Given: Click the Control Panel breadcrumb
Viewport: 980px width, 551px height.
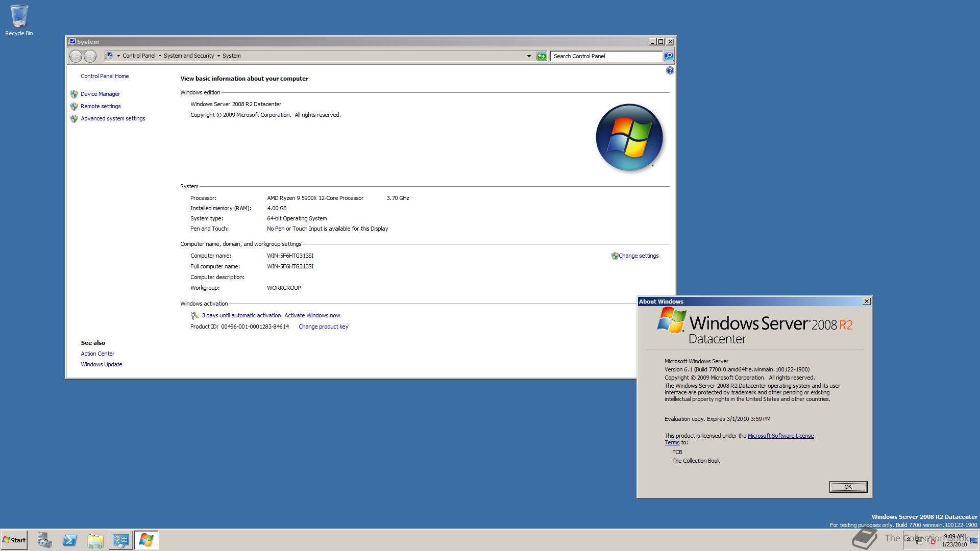Looking at the screenshot, I should pyautogui.click(x=139, y=56).
